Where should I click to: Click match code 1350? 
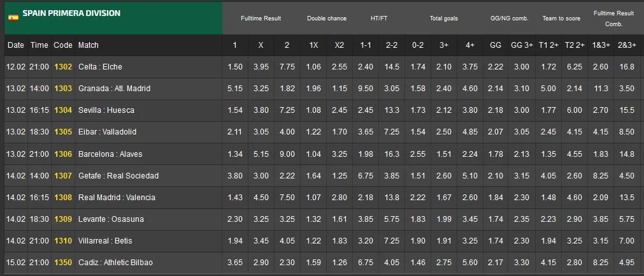[63, 263]
